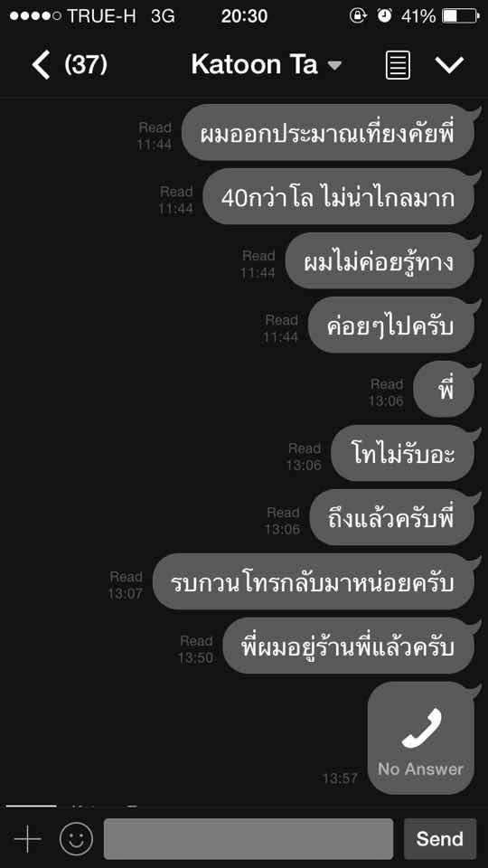Open the notes icon in the header
488x868 pixels.
tap(398, 65)
